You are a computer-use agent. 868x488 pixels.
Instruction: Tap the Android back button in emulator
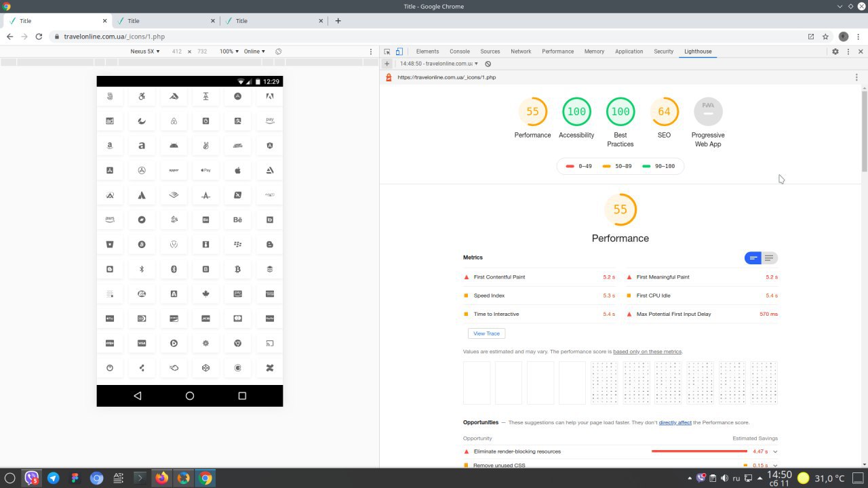point(138,396)
